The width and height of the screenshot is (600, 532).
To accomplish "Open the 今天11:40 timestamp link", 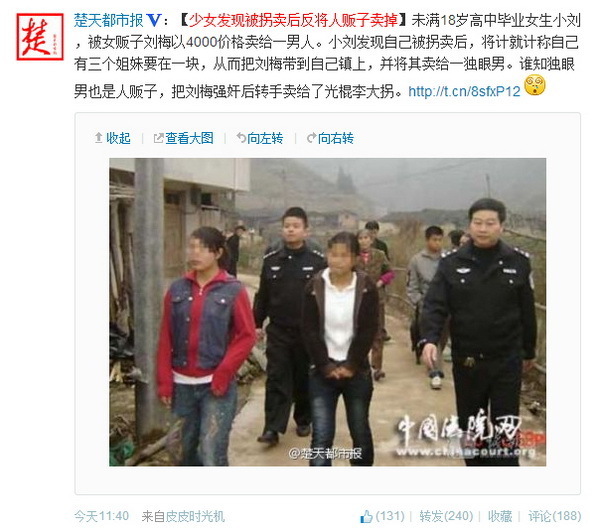I will pos(101,516).
